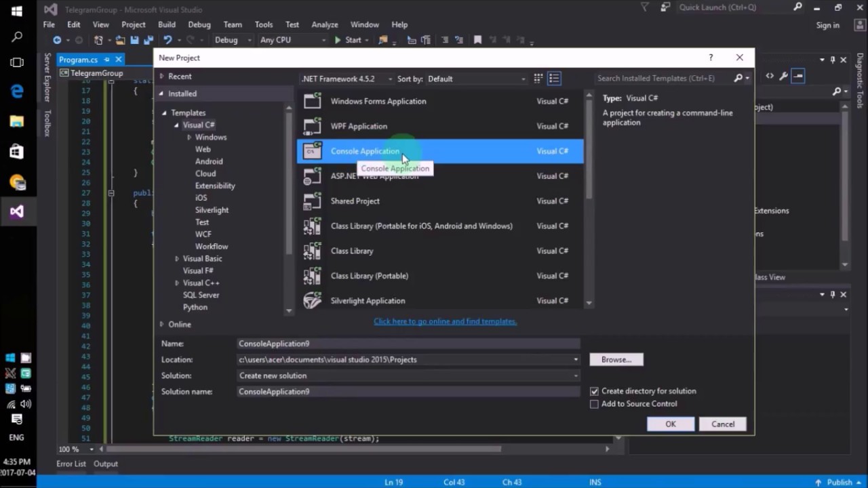Expand Visual Basic tree node
868x488 pixels.
coord(177,259)
